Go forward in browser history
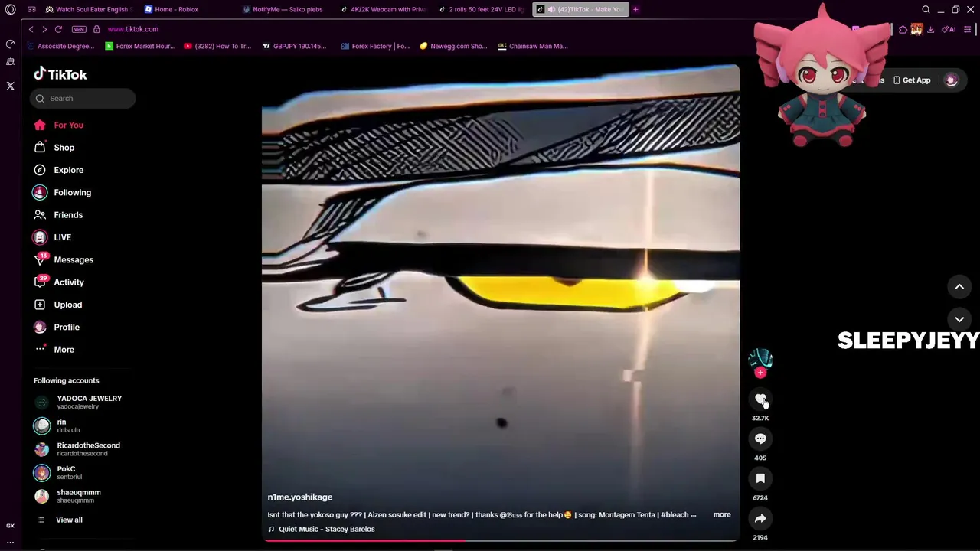 (44, 29)
